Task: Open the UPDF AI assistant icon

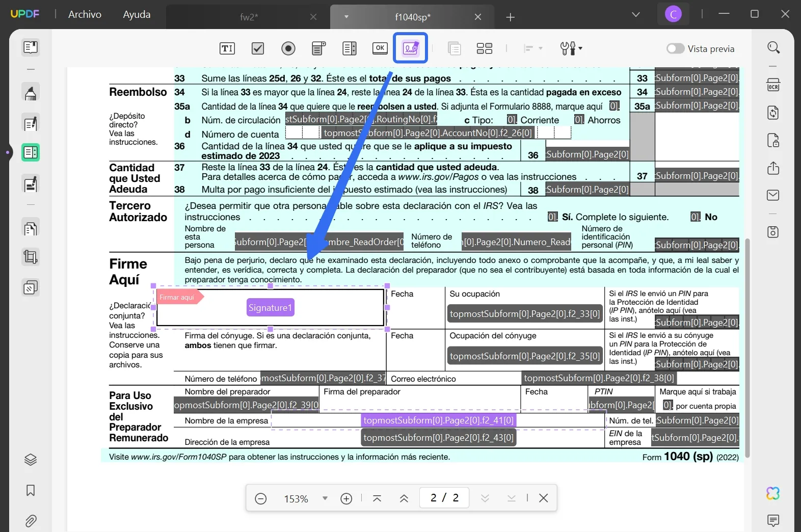Action: point(773,493)
